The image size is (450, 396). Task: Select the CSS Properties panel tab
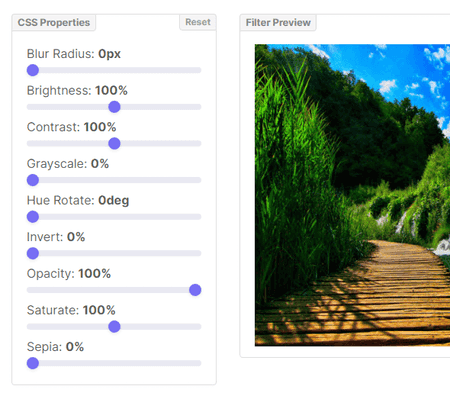click(x=54, y=23)
